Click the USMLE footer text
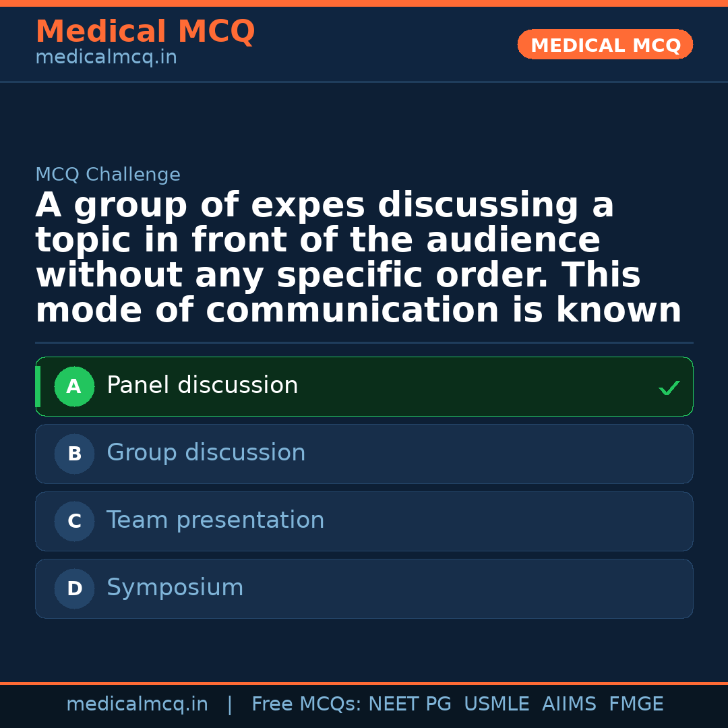Image resolution: width=728 pixels, height=728 pixels. pos(496,704)
